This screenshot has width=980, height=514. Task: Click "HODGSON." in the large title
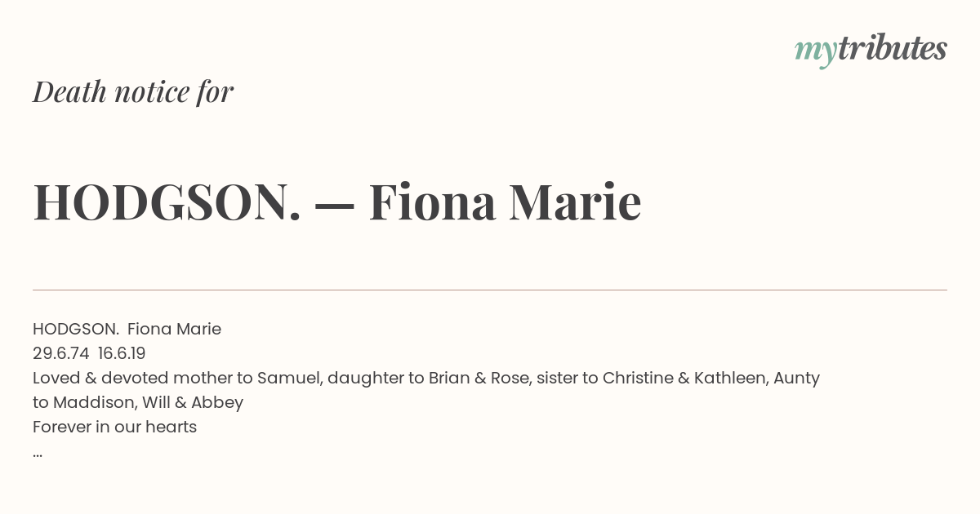tap(167, 202)
